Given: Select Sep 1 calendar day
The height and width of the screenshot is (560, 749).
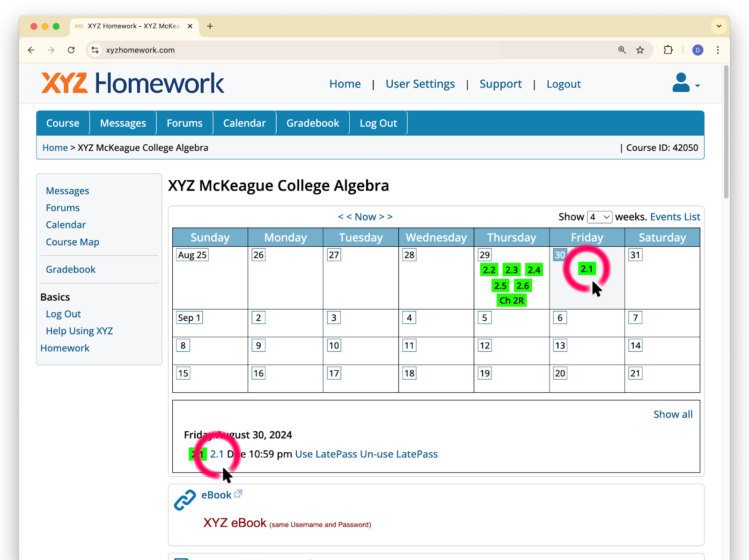Looking at the screenshot, I should [189, 318].
